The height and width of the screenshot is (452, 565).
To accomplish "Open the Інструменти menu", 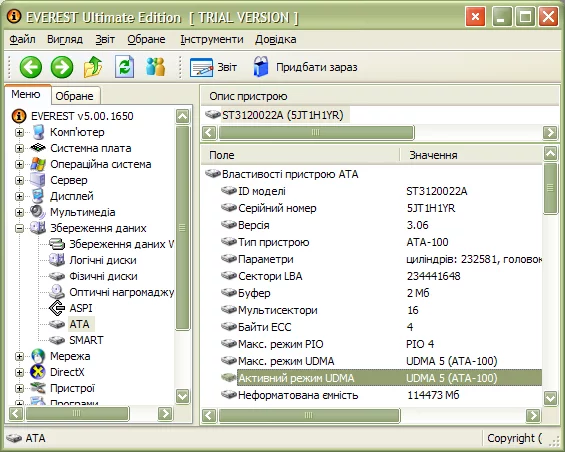I will tap(212, 39).
